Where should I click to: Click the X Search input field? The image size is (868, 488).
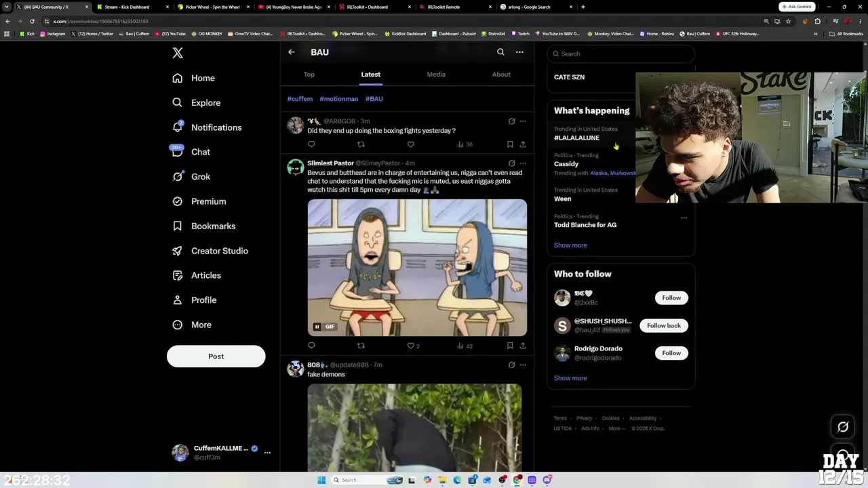[621, 54]
